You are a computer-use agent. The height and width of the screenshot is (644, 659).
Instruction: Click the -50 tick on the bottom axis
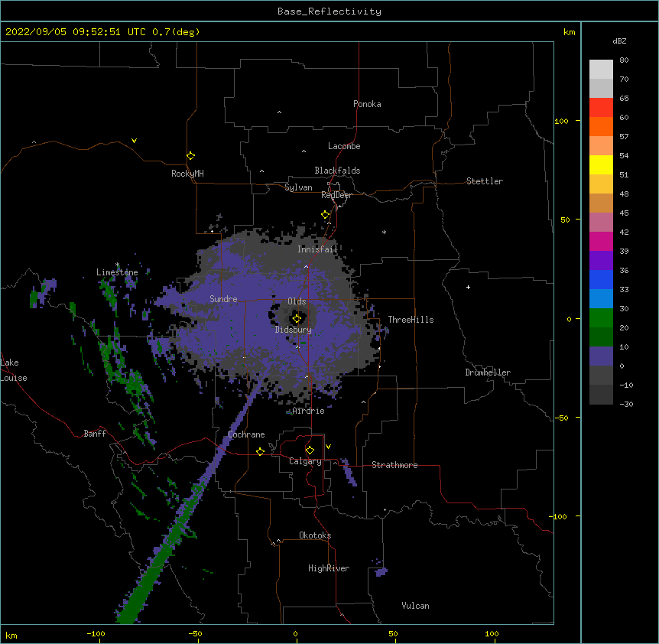(195, 633)
